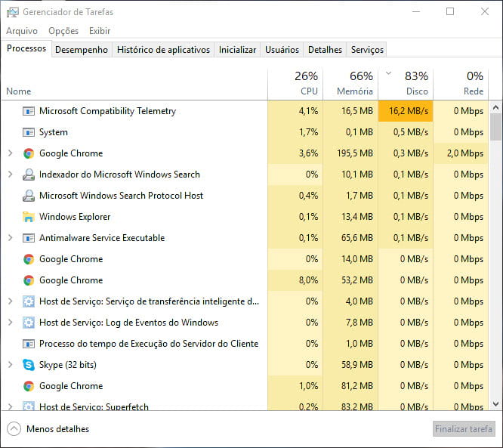The width and height of the screenshot is (503, 448).
Task: Click the 2,0 Mbps network cell
Action: (x=461, y=153)
